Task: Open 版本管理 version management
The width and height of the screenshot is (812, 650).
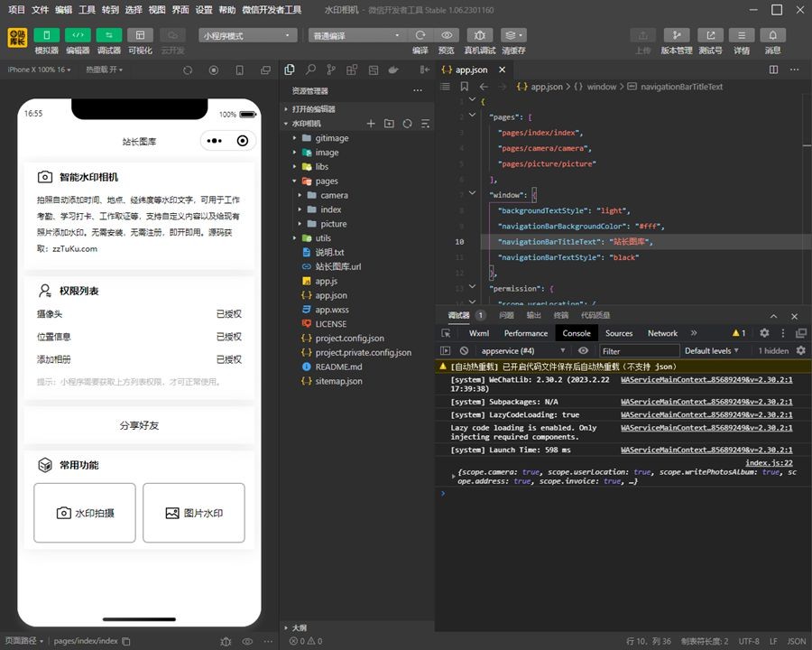Action: (x=677, y=35)
